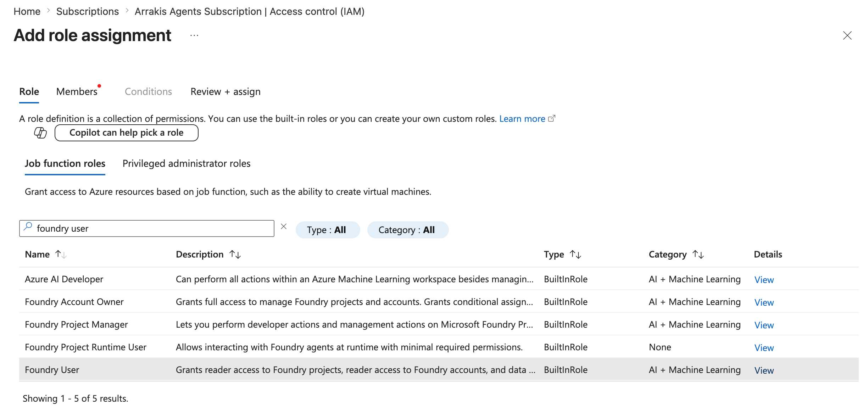Select the Foundry User role row
Viewport: 868px width, 413px height.
[439, 369]
